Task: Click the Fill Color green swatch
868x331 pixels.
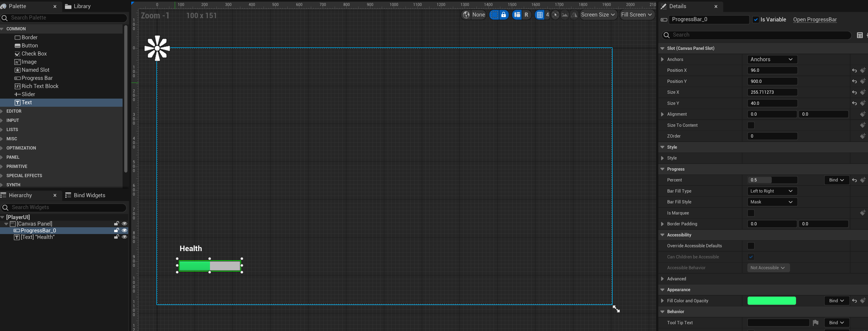Action: (x=771, y=301)
